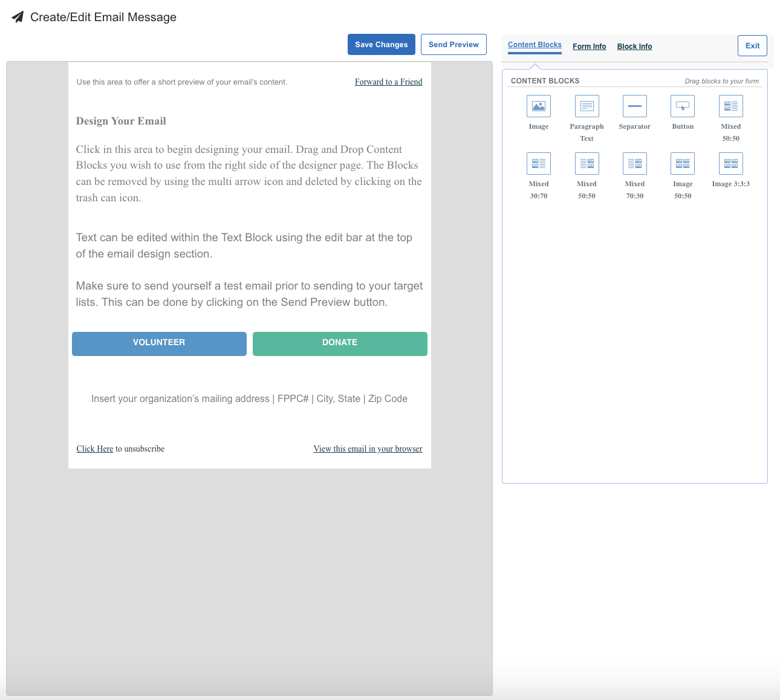Click the CONTENT BLOCKS panel heading
Screen dimensions: 780x700
[545, 81]
